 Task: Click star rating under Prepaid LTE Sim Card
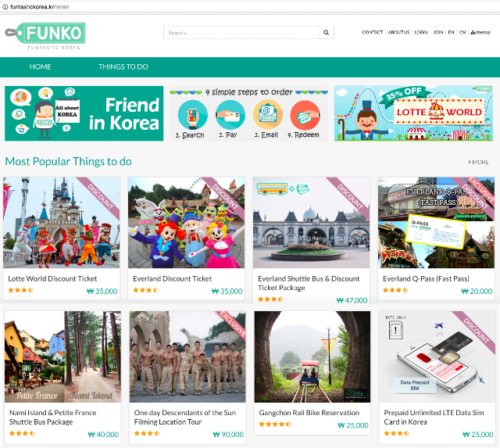pos(397,433)
